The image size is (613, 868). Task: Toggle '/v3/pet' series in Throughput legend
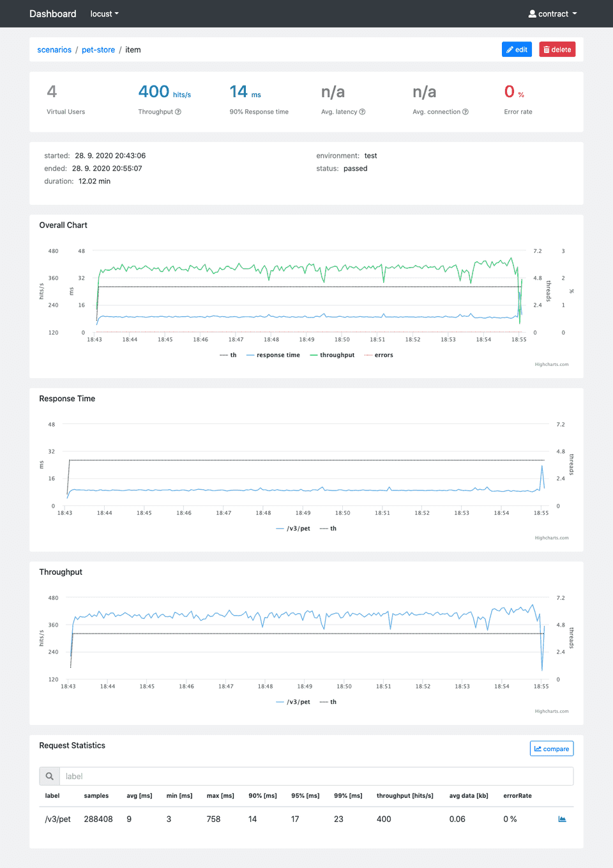click(x=293, y=702)
